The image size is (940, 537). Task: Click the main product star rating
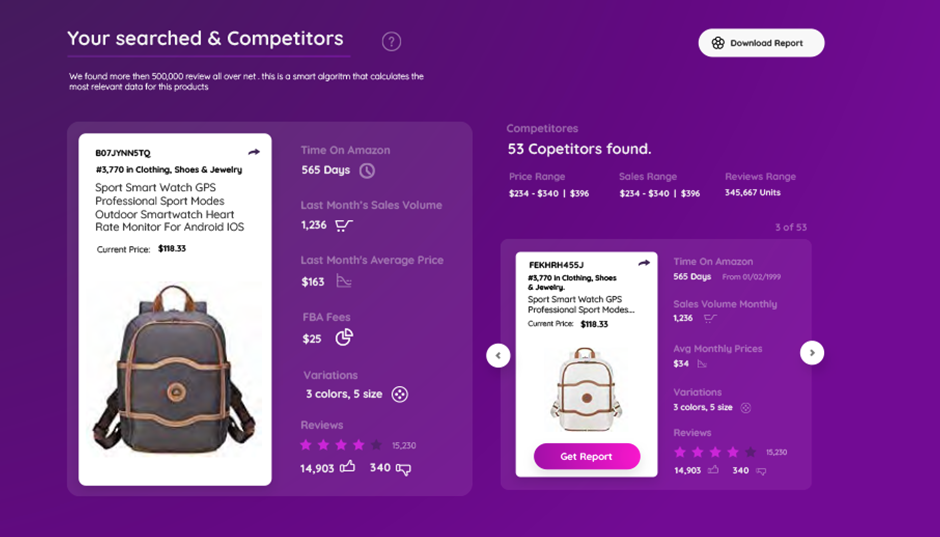click(341, 445)
